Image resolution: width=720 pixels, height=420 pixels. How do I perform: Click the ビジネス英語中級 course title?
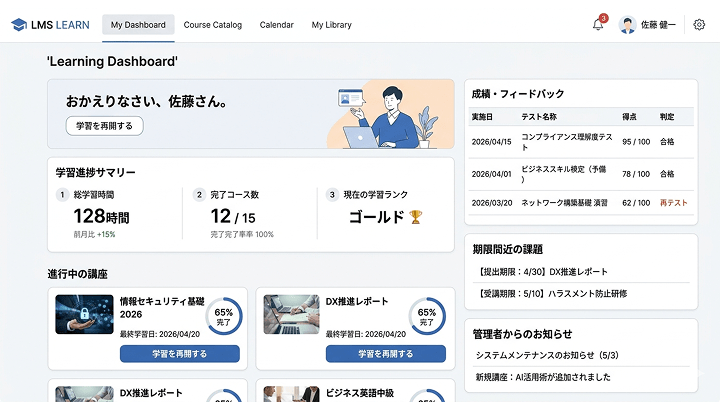pyautogui.click(x=360, y=393)
